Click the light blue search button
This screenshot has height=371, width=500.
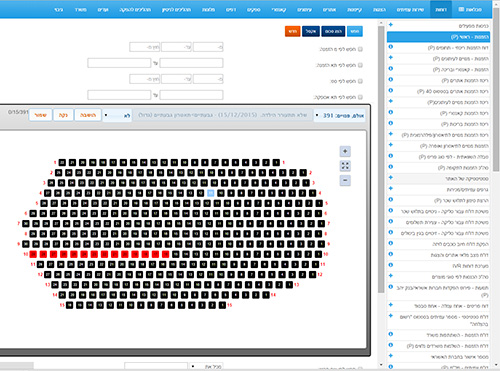point(355,31)
